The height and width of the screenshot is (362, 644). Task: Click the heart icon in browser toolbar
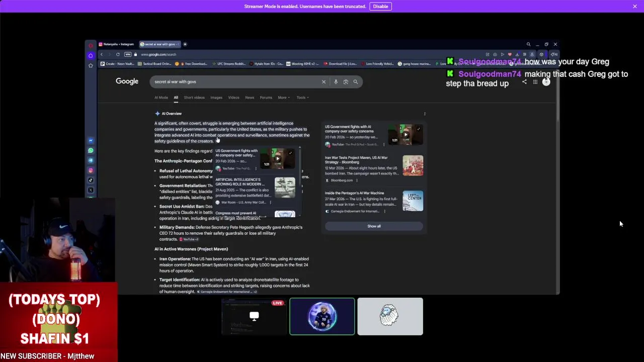coord(510,54)
